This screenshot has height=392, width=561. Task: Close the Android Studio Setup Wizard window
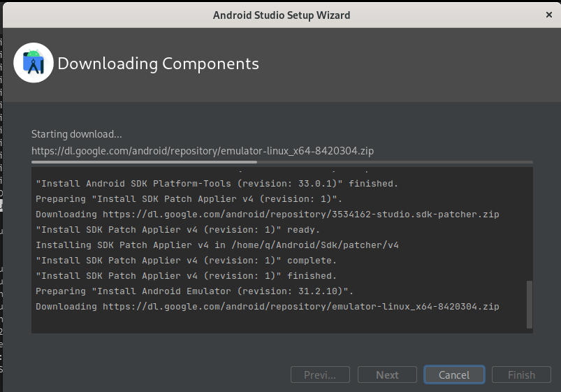pyautogui.click(x=549, y=15)
